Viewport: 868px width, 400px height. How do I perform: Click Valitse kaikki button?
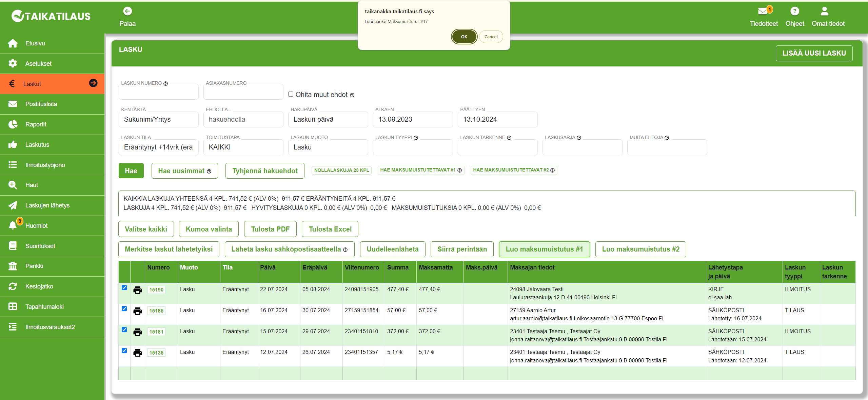[146, 229]
